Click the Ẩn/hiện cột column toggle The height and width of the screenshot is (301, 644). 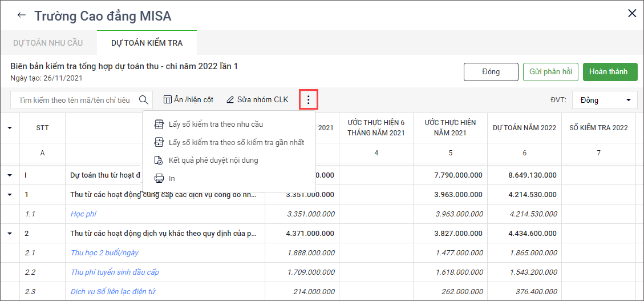click(x=188, y=100)
